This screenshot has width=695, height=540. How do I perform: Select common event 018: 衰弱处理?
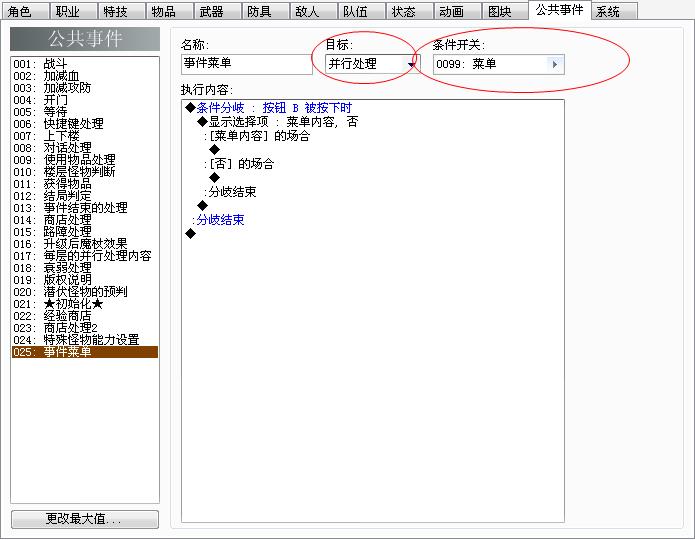click(x=85, y=268)
